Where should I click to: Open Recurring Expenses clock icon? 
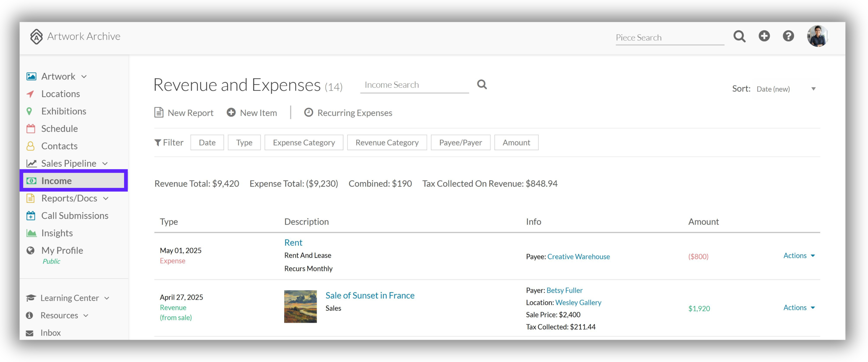[x=308, y=112]
